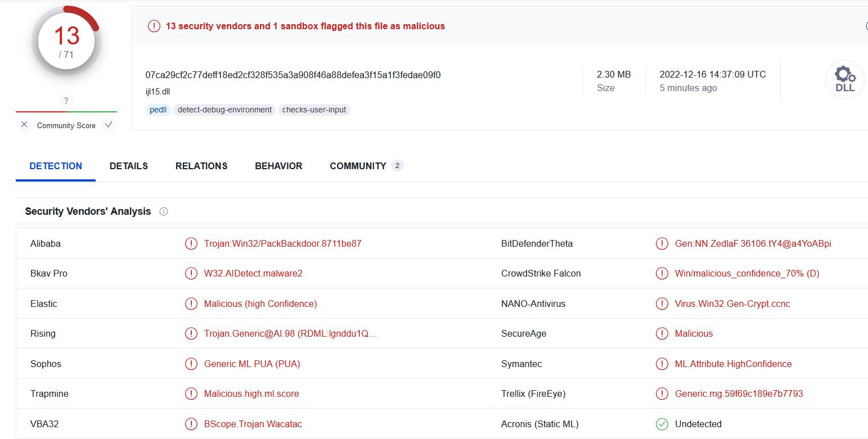This screenshot has height=439, width=868.
Task: Click the Security Vendors' Analysis heading
Action: pos(88,211)
